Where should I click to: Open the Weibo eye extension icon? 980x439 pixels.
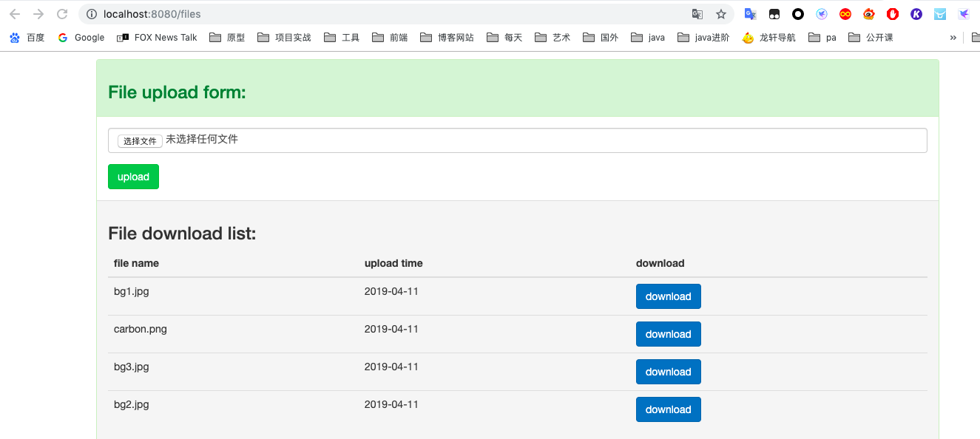coord(869,14)
